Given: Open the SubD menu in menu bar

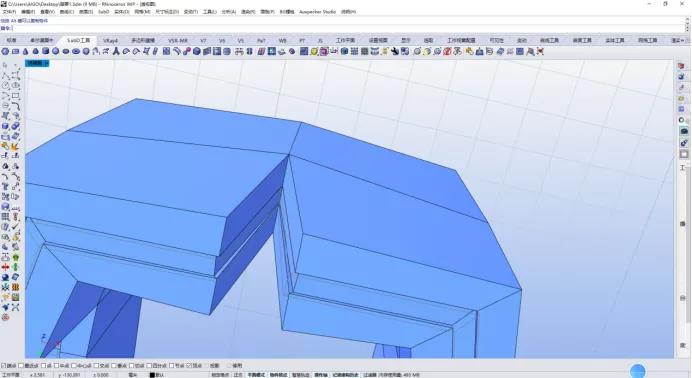Looking at the screenshot, I should (104, 12).
